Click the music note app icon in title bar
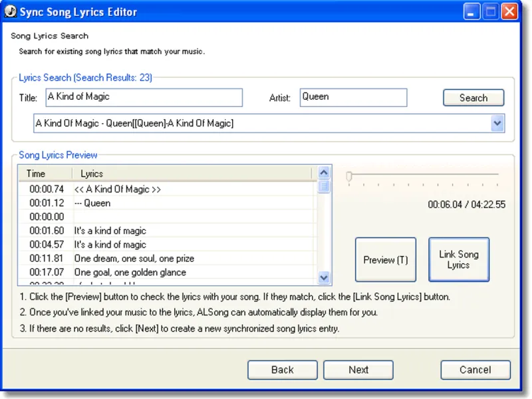This screenshot has width=532, height=399. point(10,11)
